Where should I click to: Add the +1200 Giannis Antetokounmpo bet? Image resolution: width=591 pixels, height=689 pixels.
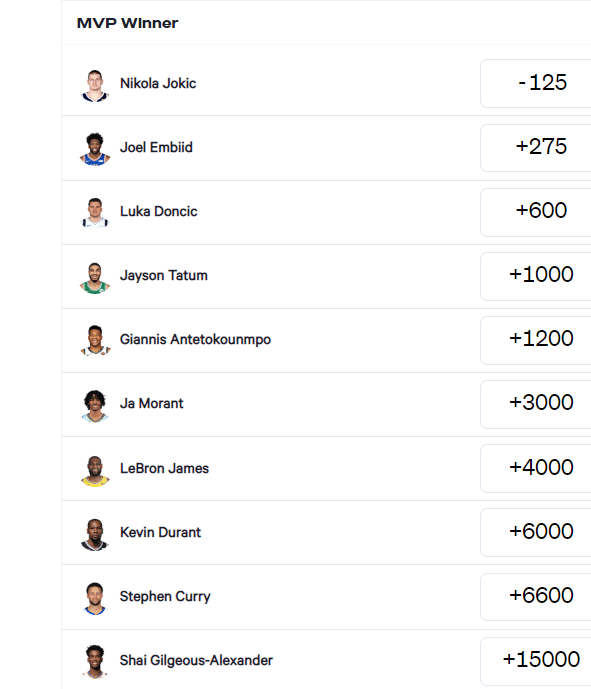(x=536, y=340)
